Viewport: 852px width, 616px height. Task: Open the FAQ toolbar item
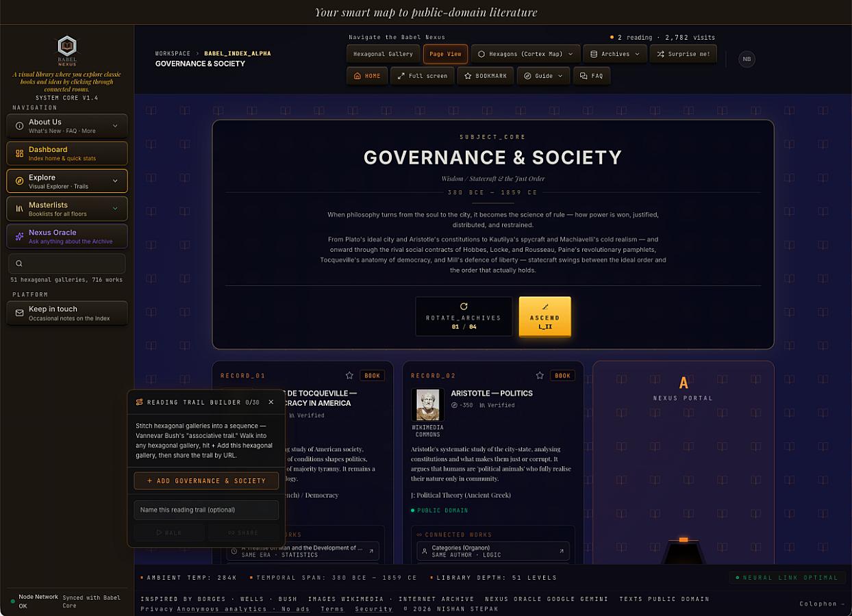[x=592, y=76]
